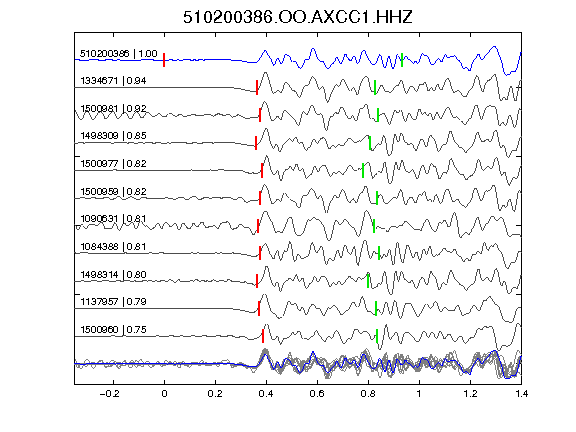Click the -0.2 tick label on x-axis
576x432 pixels.
point(109,394)
